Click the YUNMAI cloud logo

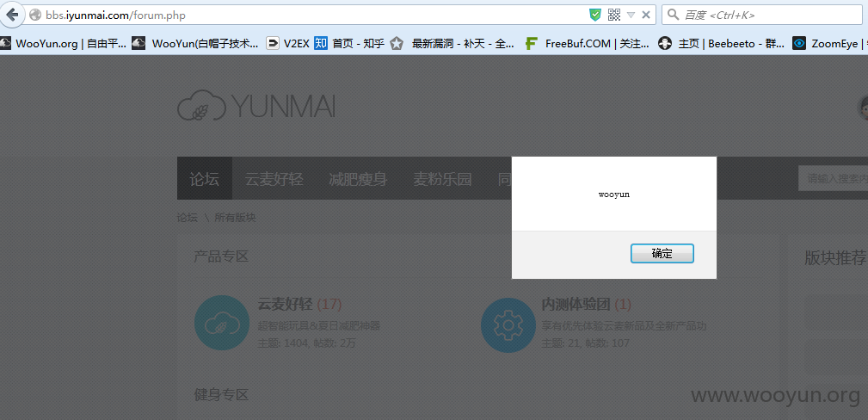[256, 106]
